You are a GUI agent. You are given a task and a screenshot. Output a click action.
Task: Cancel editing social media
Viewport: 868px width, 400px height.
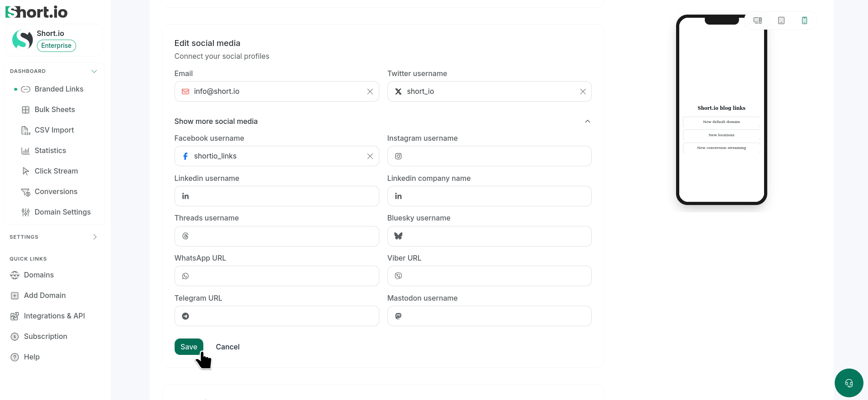point(227,347)
